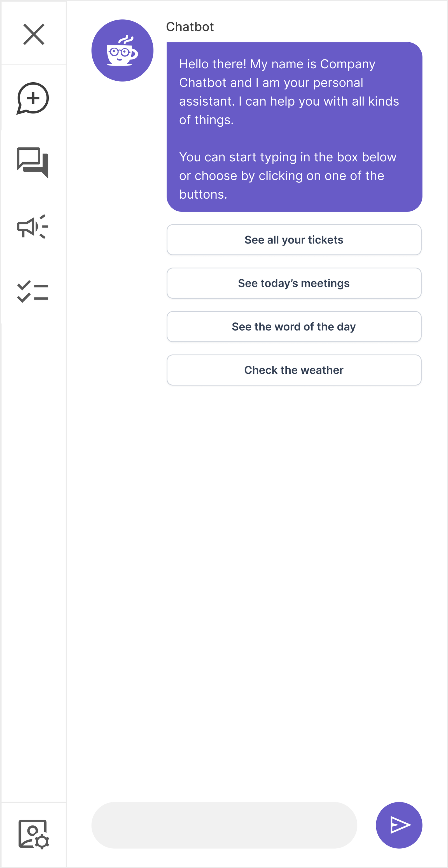This screenshot has width=448, height=868.
Task: Click the blank sidebar space under the checklist icon
Action: tap(34, 539)
